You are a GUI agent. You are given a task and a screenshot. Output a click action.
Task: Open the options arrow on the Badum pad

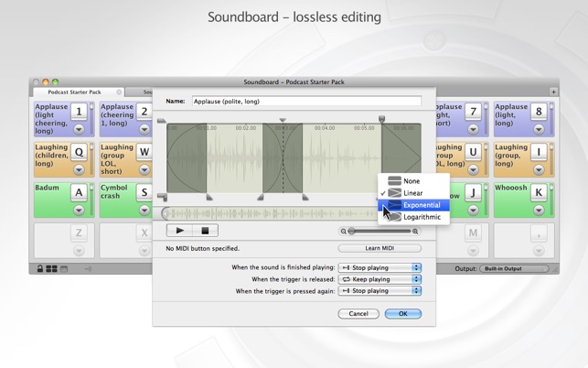[80, 211]
